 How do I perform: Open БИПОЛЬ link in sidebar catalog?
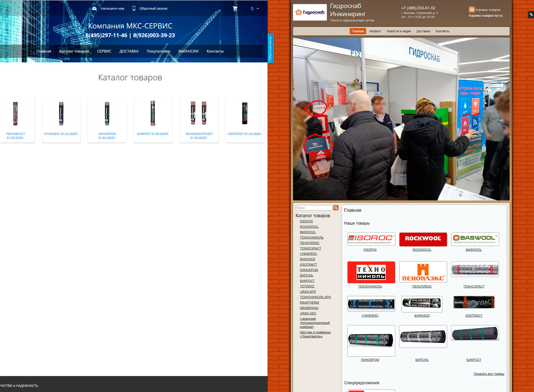point(306,275)
